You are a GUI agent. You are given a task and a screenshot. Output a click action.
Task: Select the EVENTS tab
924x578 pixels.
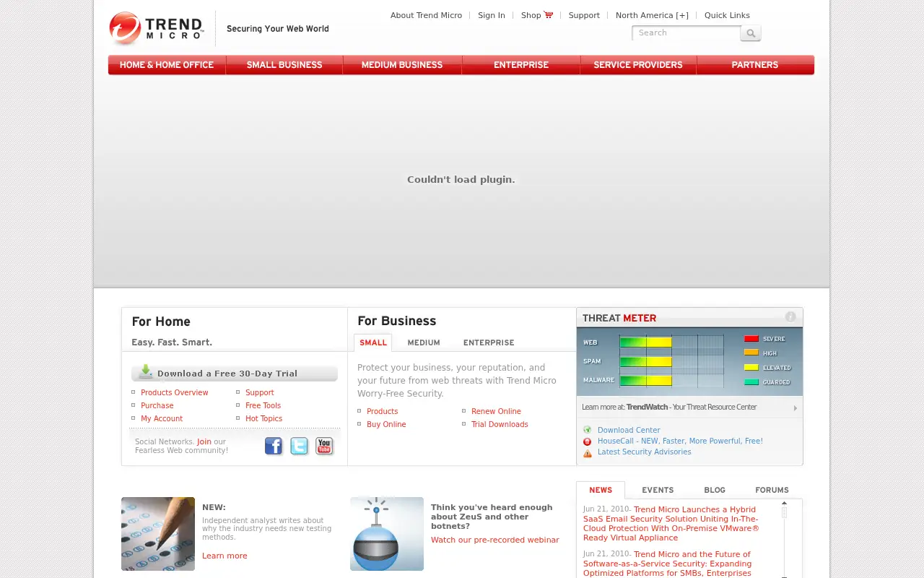[x=658, y=490]
